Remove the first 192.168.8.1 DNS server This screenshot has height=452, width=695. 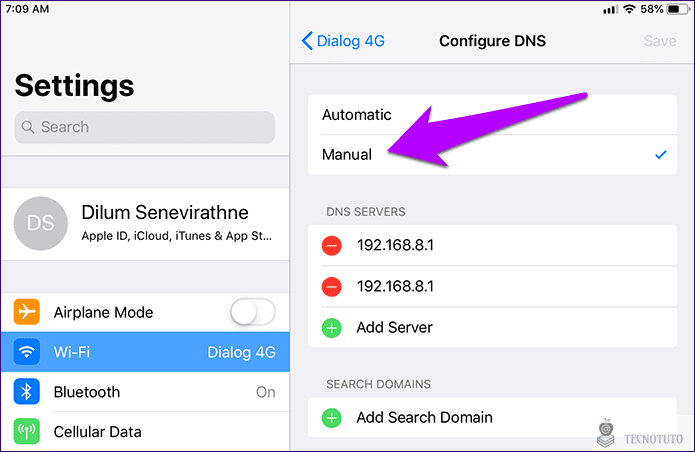click(x=332, y=245)
